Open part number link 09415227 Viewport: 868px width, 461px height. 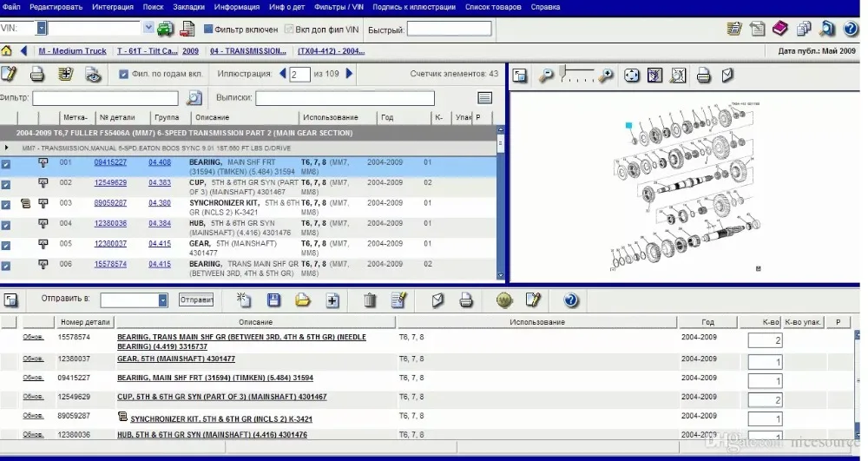click(110, 162)
